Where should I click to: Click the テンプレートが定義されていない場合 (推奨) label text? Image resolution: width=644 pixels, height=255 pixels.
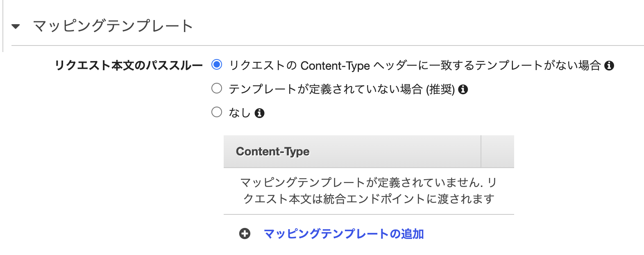click(342, 89)
